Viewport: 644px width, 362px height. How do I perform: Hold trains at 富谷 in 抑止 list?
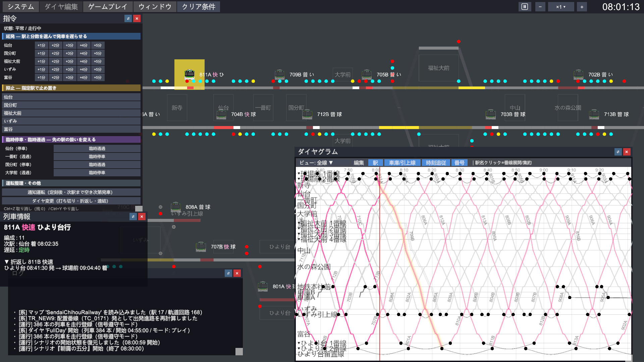(71, 129)
